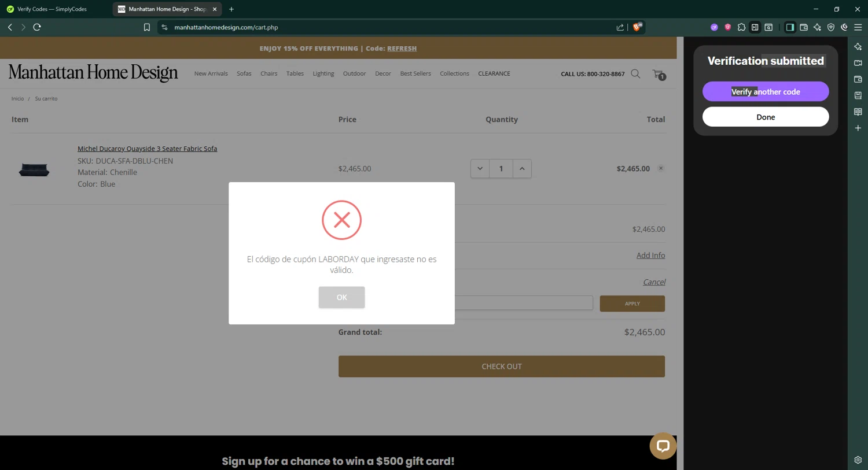Bookmark this page using the bookmark icon
The width and height of the screenshot is (868, 470).
tap(147, 27)
